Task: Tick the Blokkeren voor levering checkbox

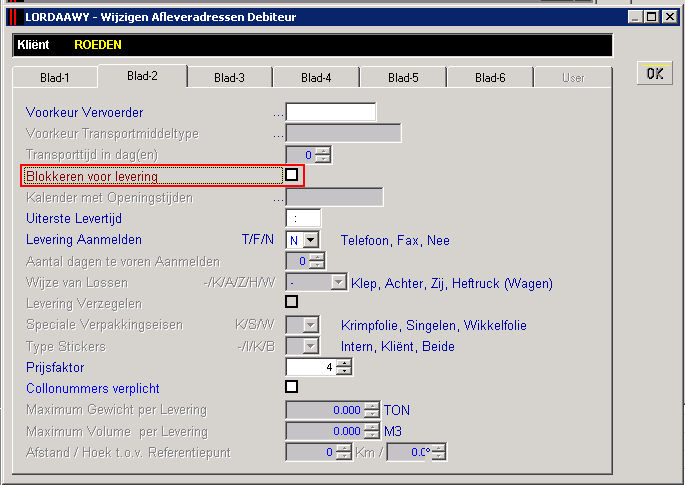Action: [x=291, y=175]
